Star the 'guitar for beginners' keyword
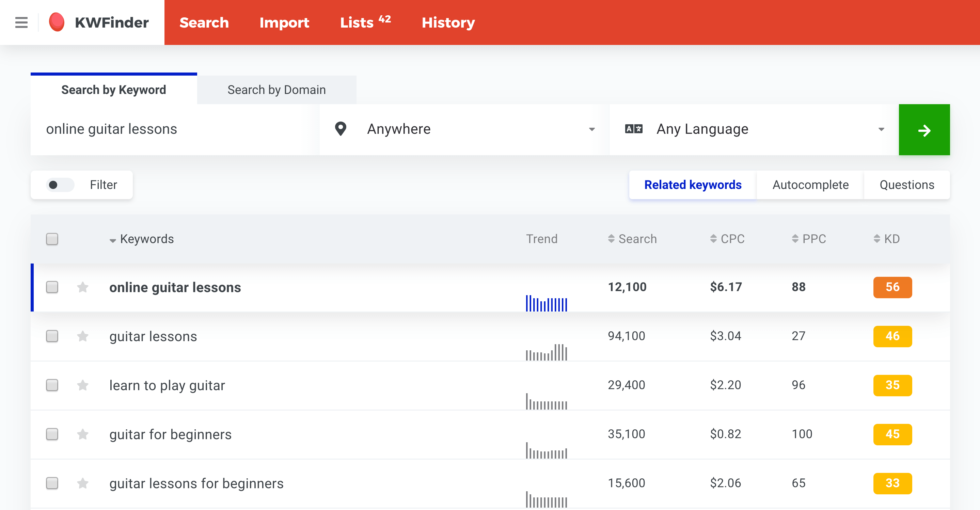Screen dimensions: 980x510 82,434
